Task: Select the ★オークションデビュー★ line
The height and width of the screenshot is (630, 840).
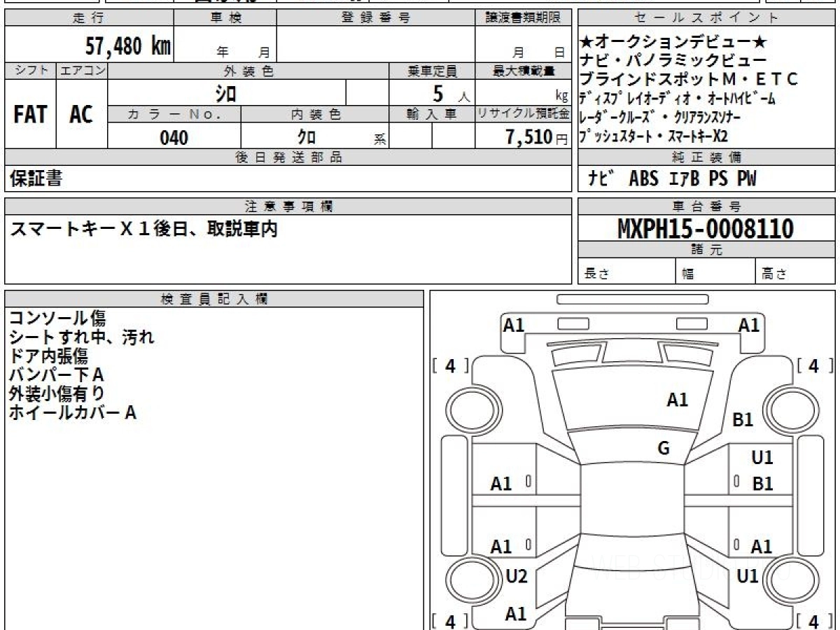Action: pos(674,43)
